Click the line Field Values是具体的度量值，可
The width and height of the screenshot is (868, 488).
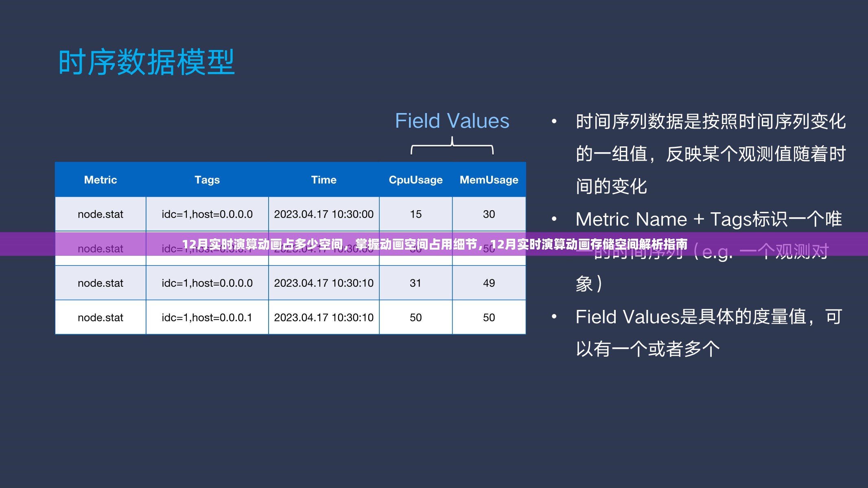[x=708, y=317]
